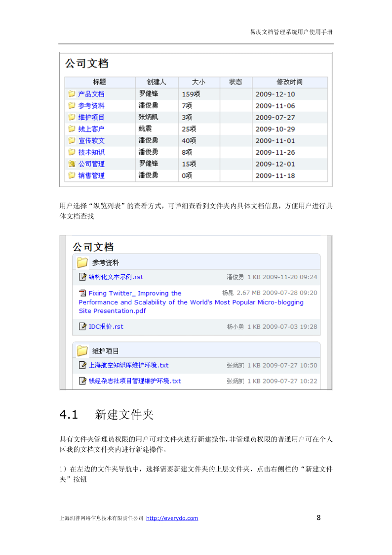Open the 公司管理 folder link

[91, 164]
